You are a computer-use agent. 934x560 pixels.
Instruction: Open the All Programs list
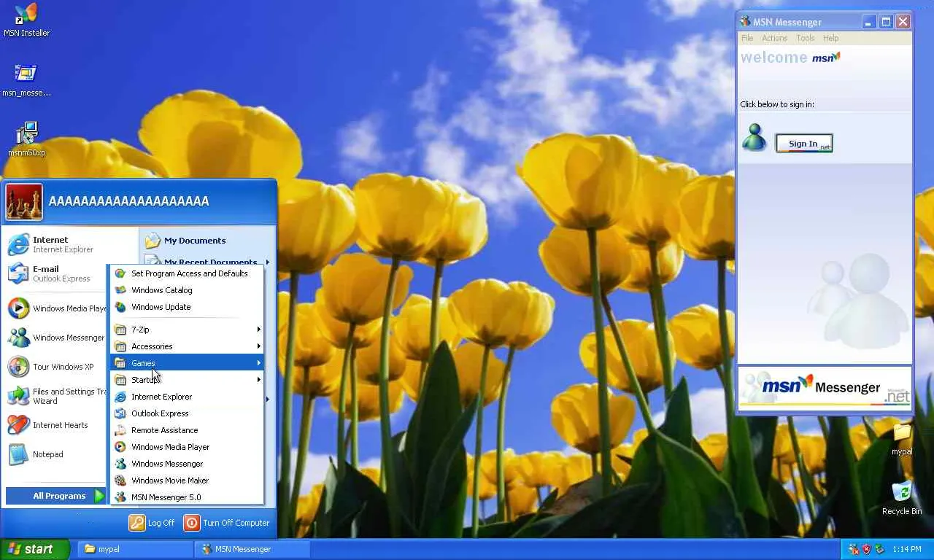coord(56,496)
